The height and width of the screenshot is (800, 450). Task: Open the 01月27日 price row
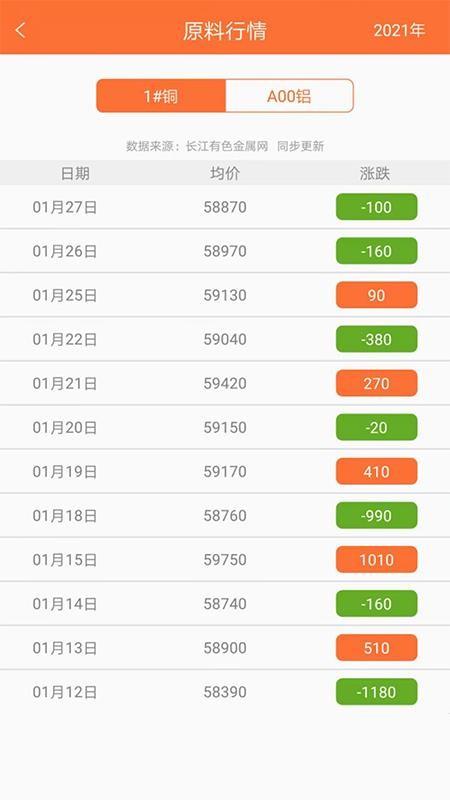225,207
